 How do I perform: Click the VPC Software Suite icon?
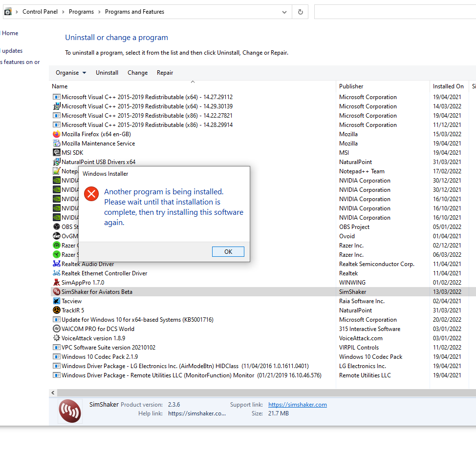[x=57, y=348]
